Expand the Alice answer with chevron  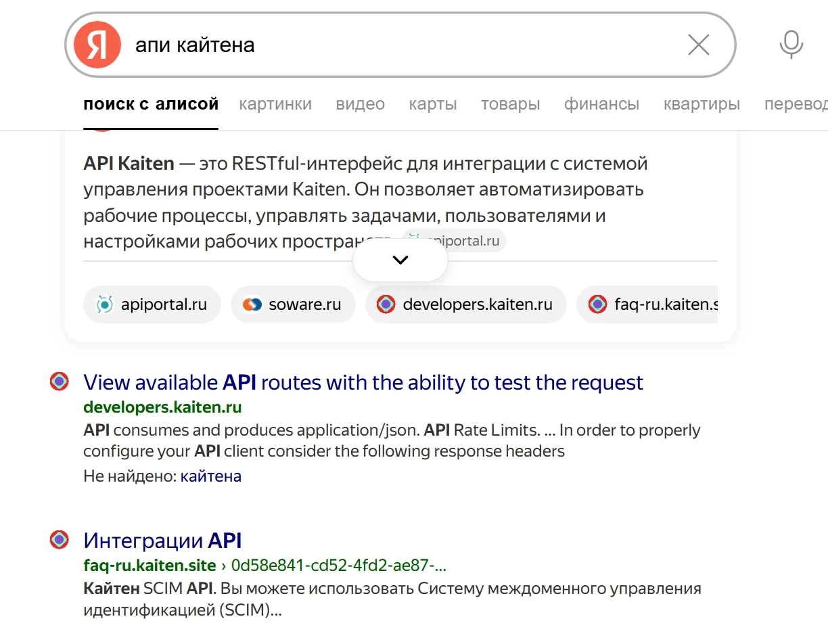click(400, 260)
